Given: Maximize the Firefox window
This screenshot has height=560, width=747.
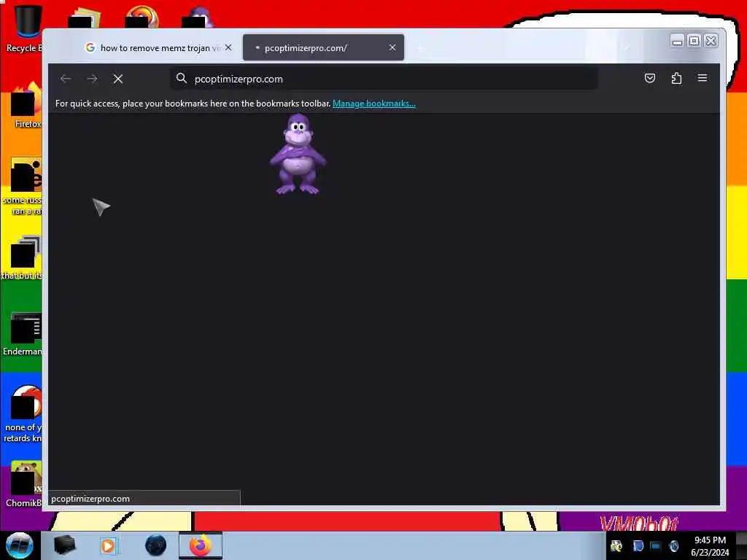Looking at the screenshot, I should pos(694,42).
